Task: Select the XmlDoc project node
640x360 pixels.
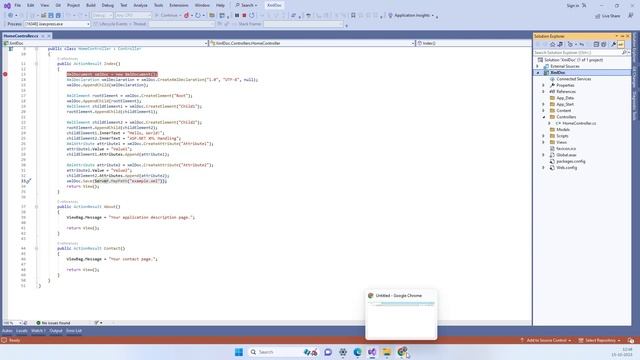Action: (558, 72)
